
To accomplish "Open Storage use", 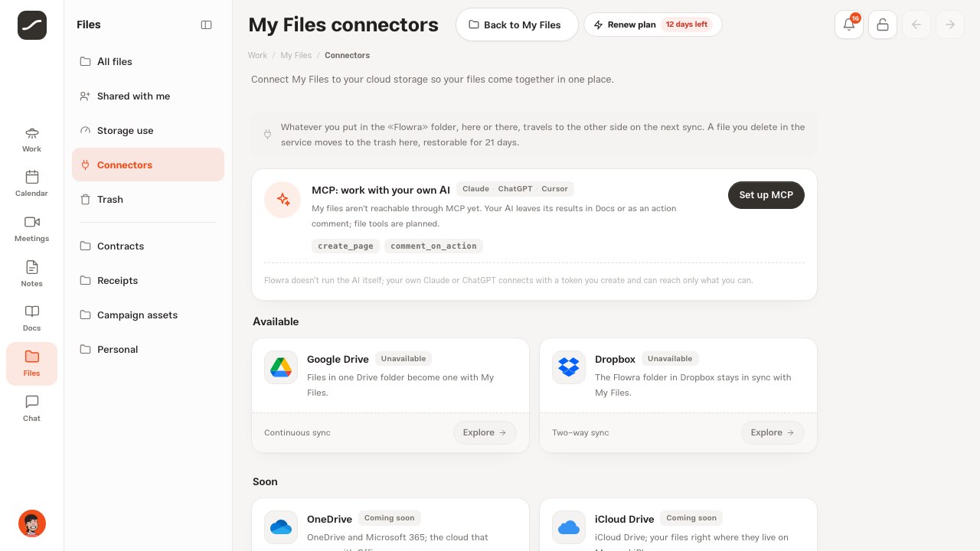I will point(148,130).
